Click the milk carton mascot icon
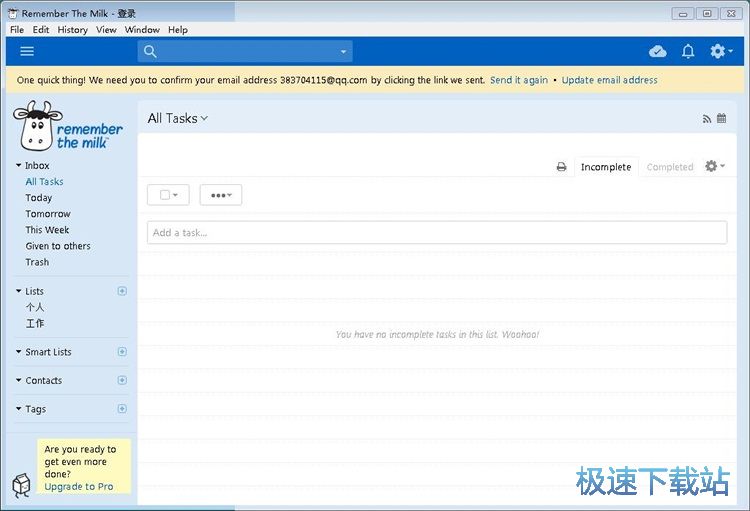Viewport: 750px width, 511px height. click(x=21, y=485)
